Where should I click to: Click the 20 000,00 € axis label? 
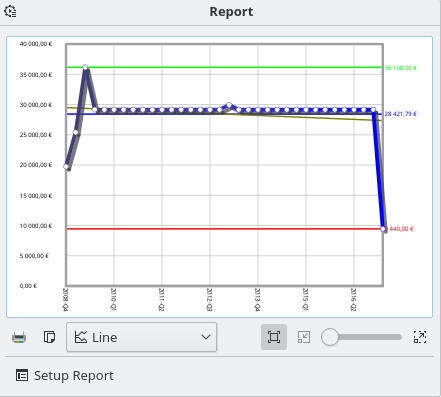pyautogui.click(x=36, y=165)
